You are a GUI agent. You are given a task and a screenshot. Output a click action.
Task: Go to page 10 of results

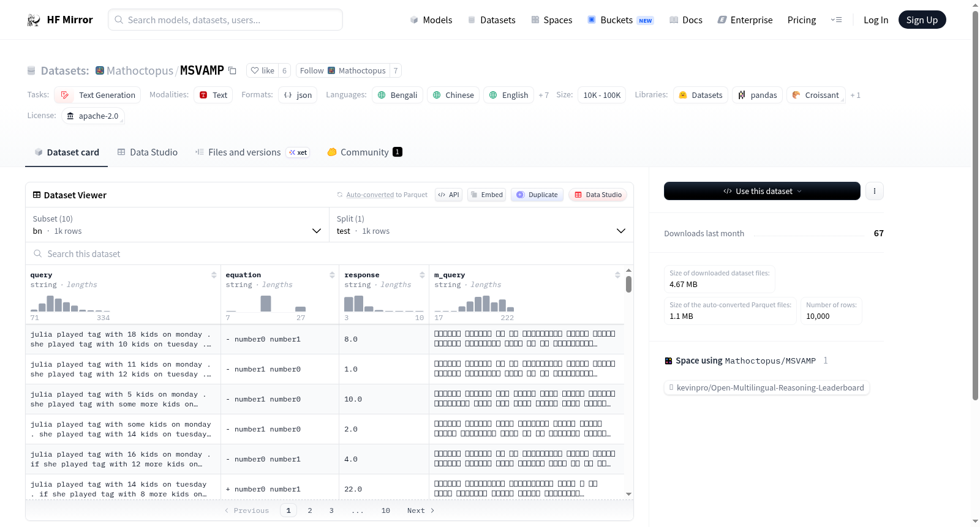pos(385,510)
